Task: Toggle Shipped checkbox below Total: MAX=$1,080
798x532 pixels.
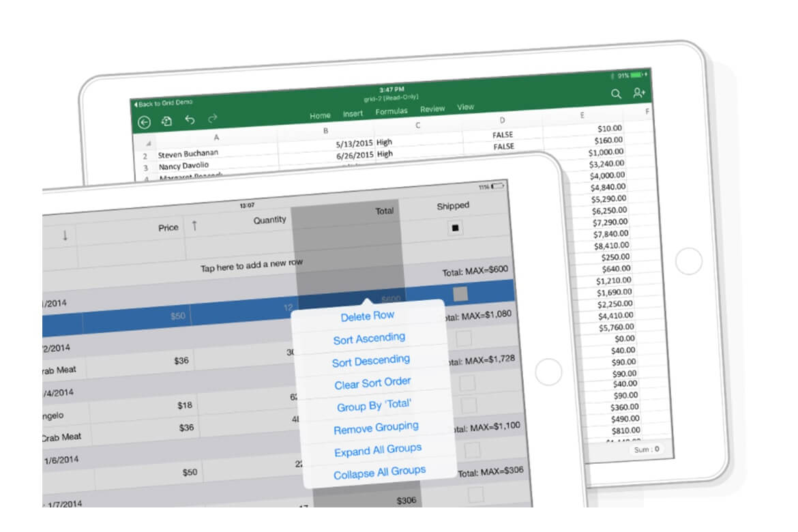Action: click(x=464, y=338)
